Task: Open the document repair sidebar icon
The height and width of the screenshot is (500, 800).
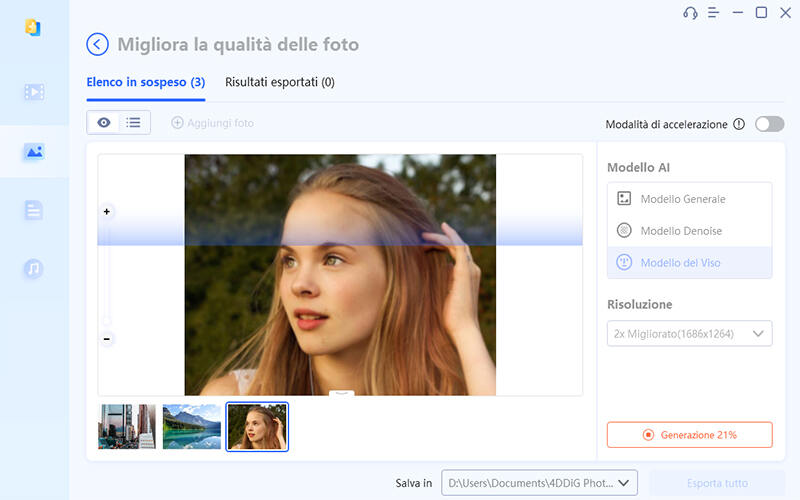Action: (x=34, y=210)
